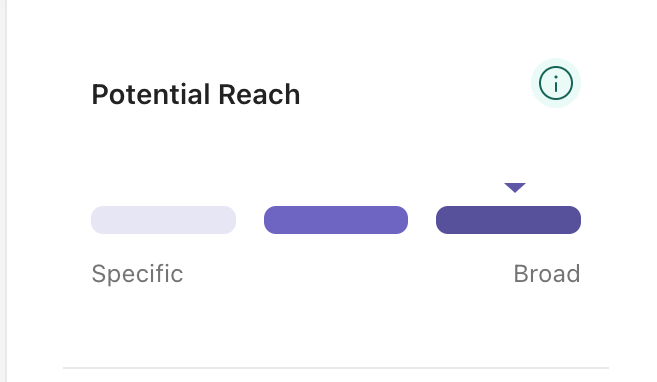
Task: Click the purple triangle reach indicator
Action: pos(515,187)
